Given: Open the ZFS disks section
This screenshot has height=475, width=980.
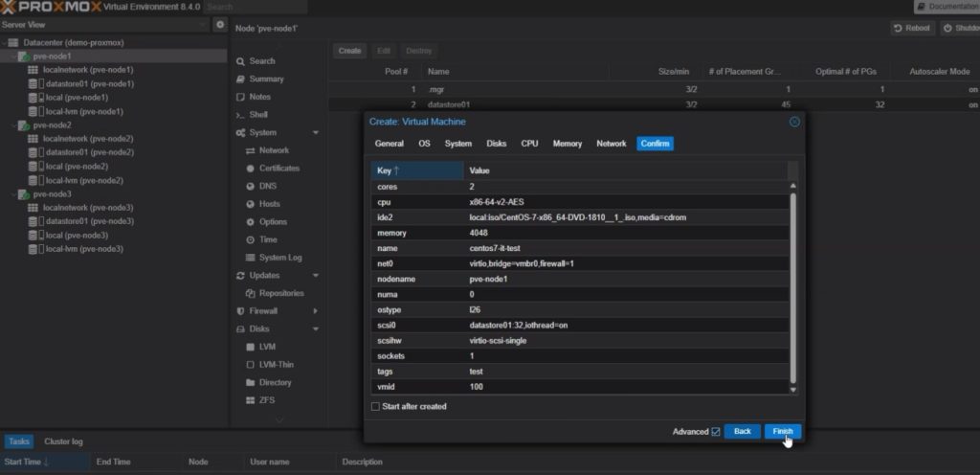Looking at the screenshot, I should pyautogui.click(x=268, y=400).
